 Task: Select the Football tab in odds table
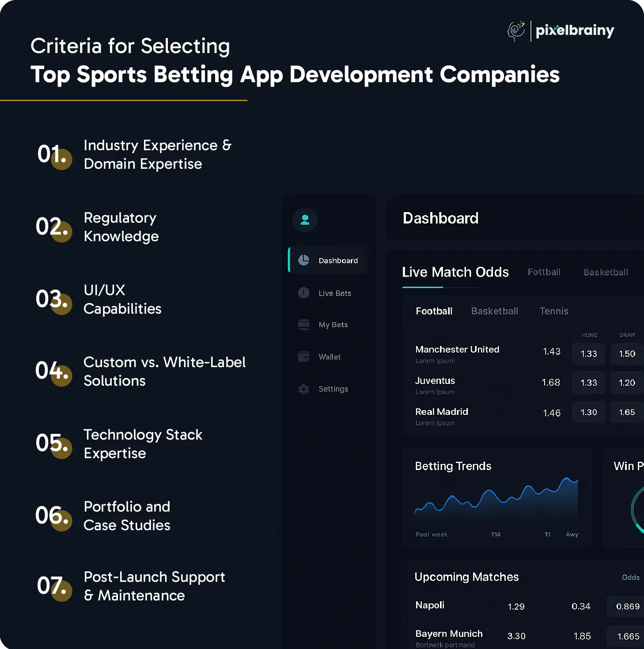434,311
